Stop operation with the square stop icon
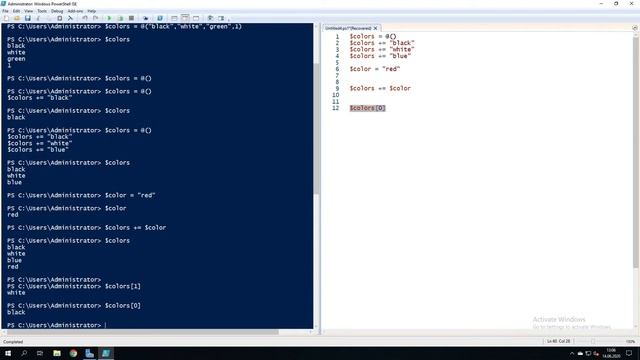 point(131,18)
